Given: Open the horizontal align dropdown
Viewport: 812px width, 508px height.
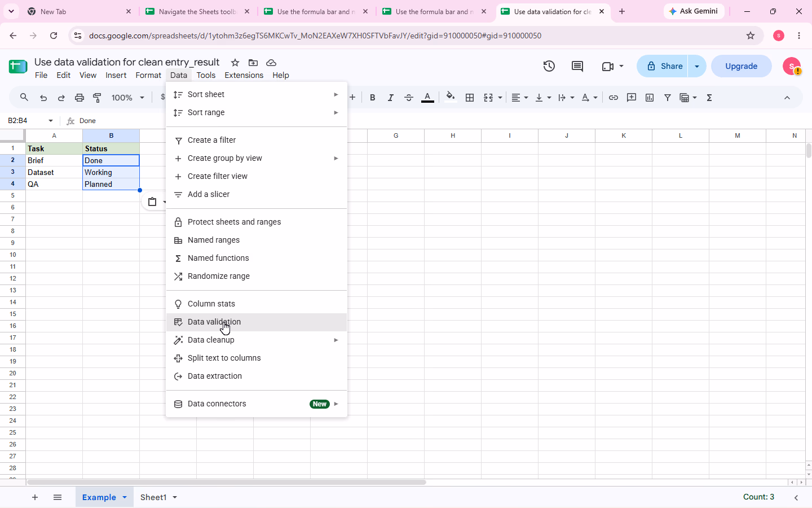Looking at the screenshot, I should (520, 98).
